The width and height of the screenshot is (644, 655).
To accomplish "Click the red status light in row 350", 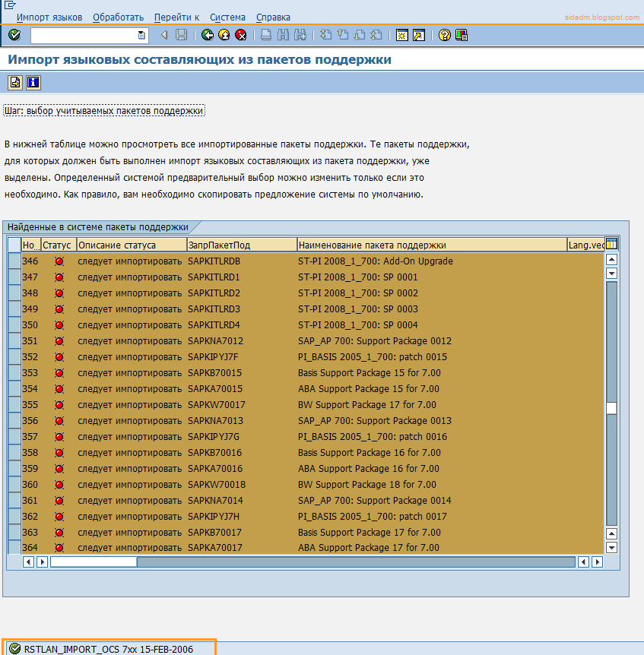I will tap(59, 325).
